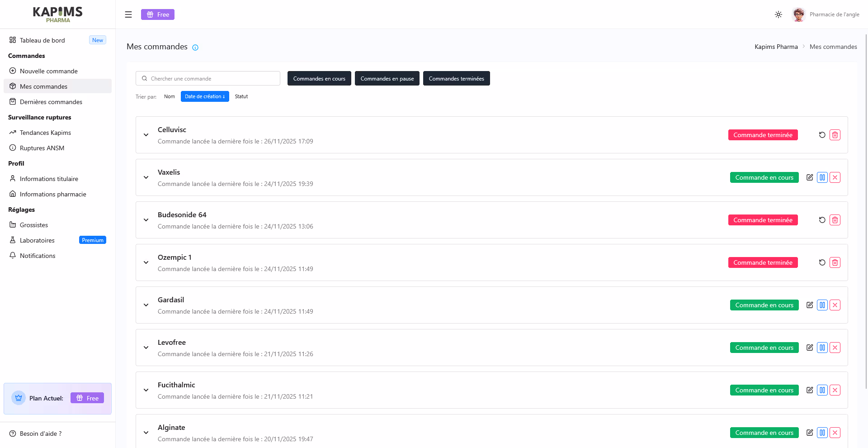
Task: Delete the Budesonide 64 order
Action: (835, 220)
